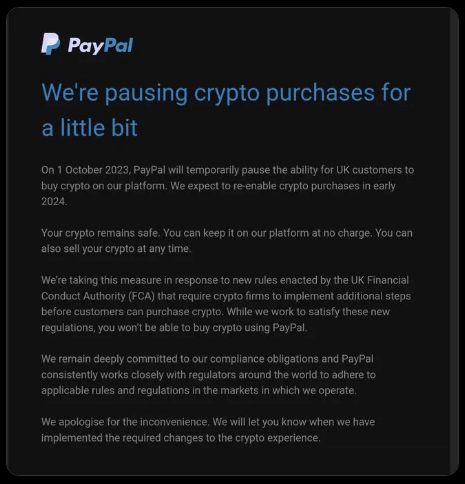The height and width of the screenshot is (484, 465).
Task: Click the "(FCA)" abbreviation text
Action: [x=142, y=296]
